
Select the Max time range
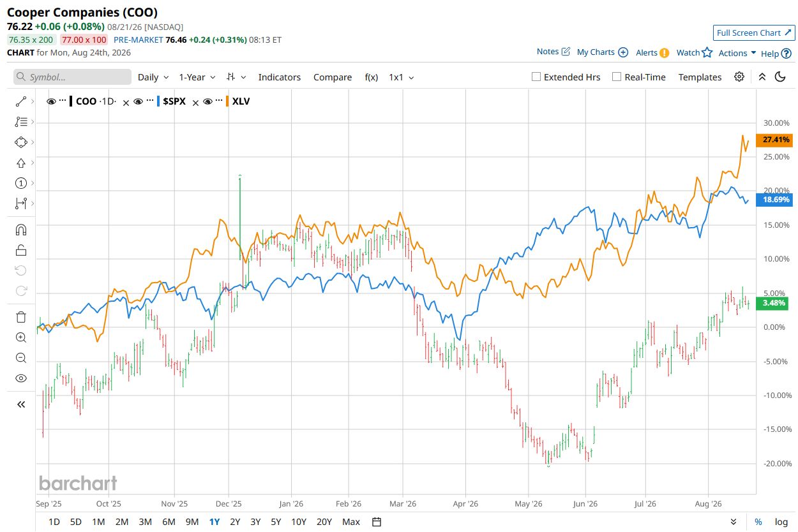click(x=351, y=522)
